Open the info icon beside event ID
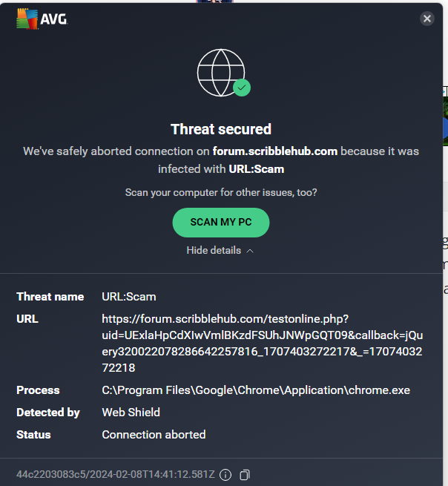Image resolution: width=448 pixels, height=486 pixels. pyautogui.click(x=225, y=474)
